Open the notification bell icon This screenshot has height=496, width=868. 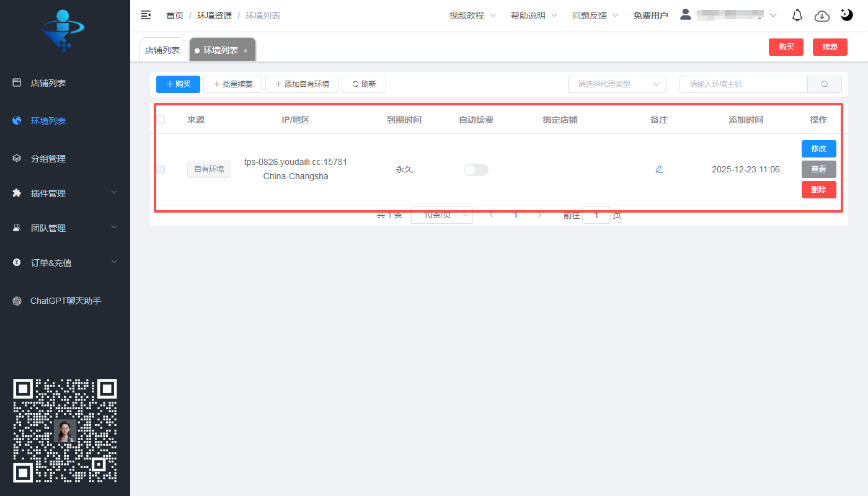[797, 15]
